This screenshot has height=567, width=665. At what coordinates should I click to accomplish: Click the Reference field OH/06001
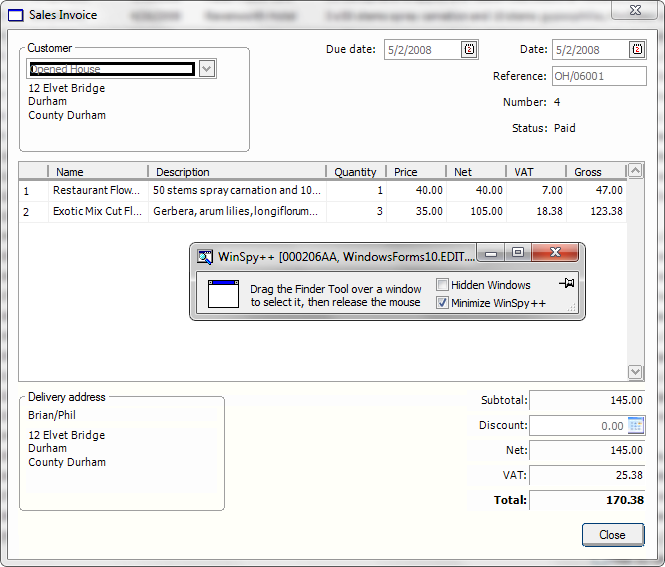(x=591, y=76)
